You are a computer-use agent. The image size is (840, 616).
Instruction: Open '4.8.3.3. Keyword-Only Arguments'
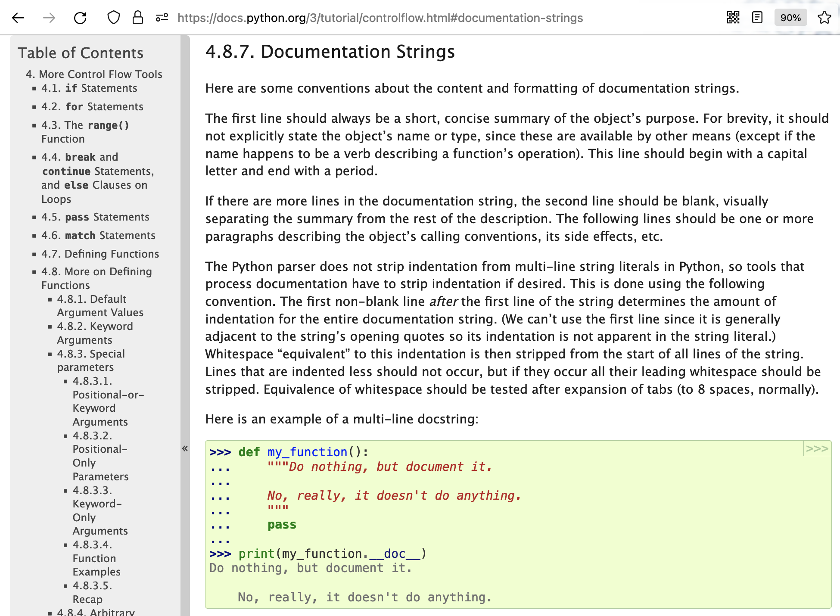pyautogui.click(x=100, y=510)
